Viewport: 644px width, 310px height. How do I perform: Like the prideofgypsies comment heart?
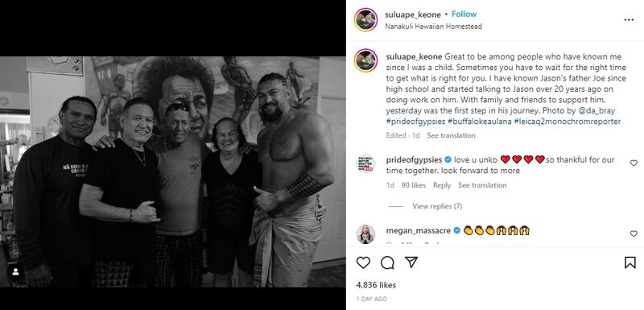coord(634,163)
